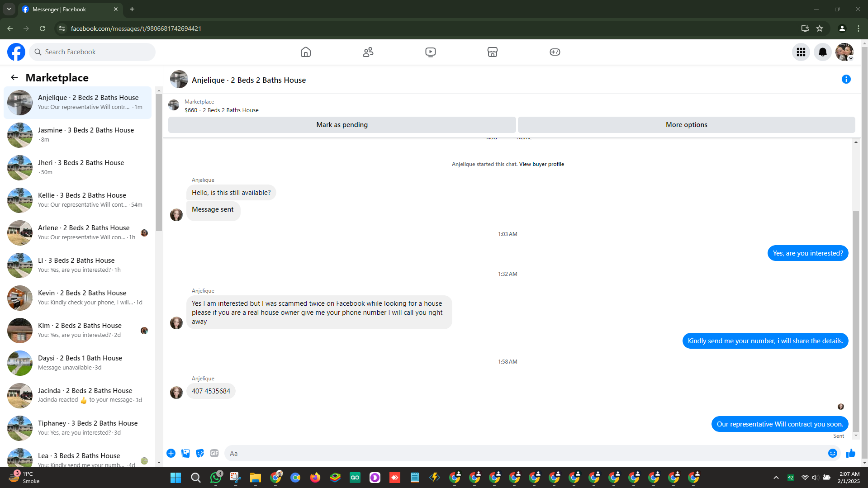Open Chrome profile icon
868x488 pixels.
(x=842, y=28)
